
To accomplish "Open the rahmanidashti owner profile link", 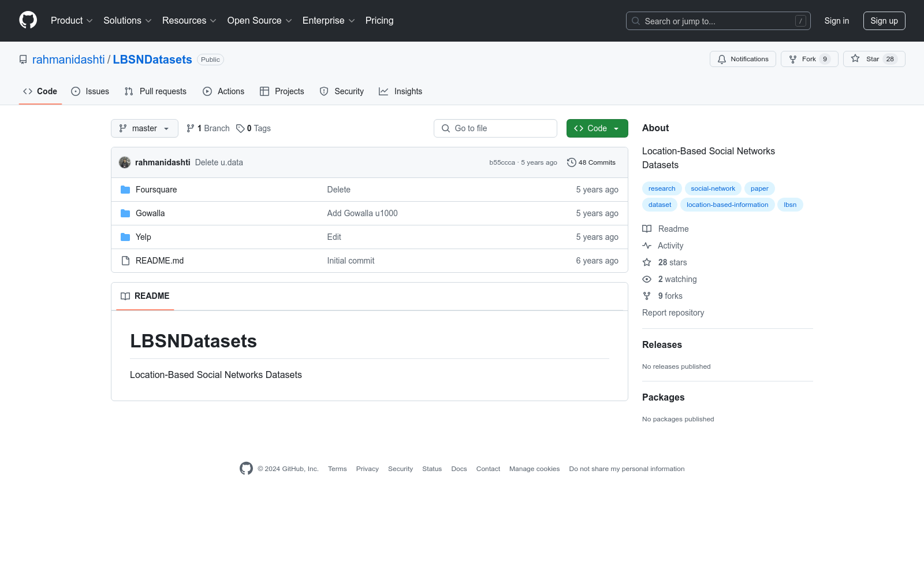I will (x=69, y=60).
